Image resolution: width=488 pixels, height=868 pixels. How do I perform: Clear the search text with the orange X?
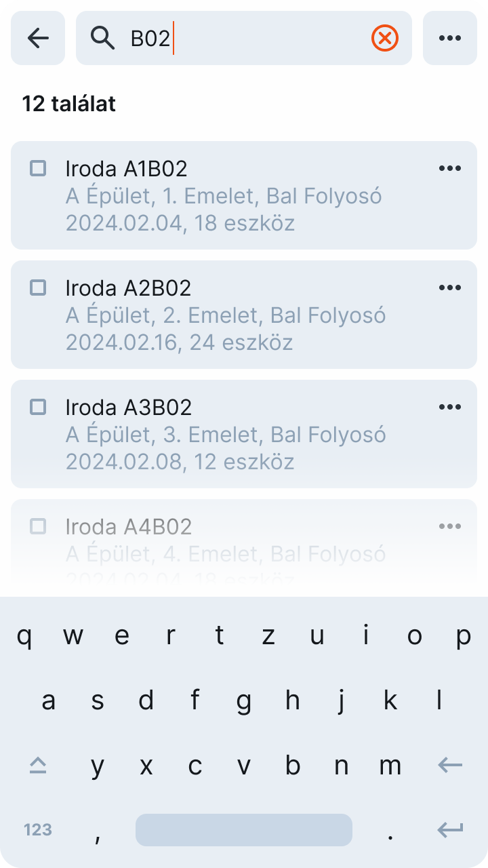coord(384,39)
